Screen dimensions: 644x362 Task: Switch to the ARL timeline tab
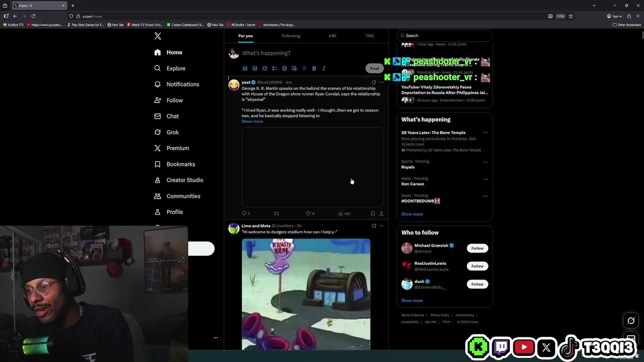(x=333, y=36)
